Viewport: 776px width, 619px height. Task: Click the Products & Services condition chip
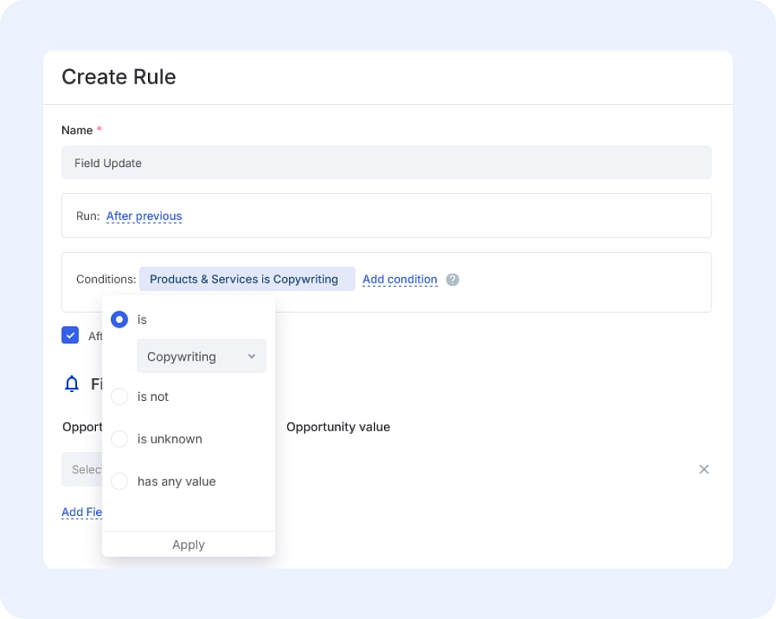246,279
